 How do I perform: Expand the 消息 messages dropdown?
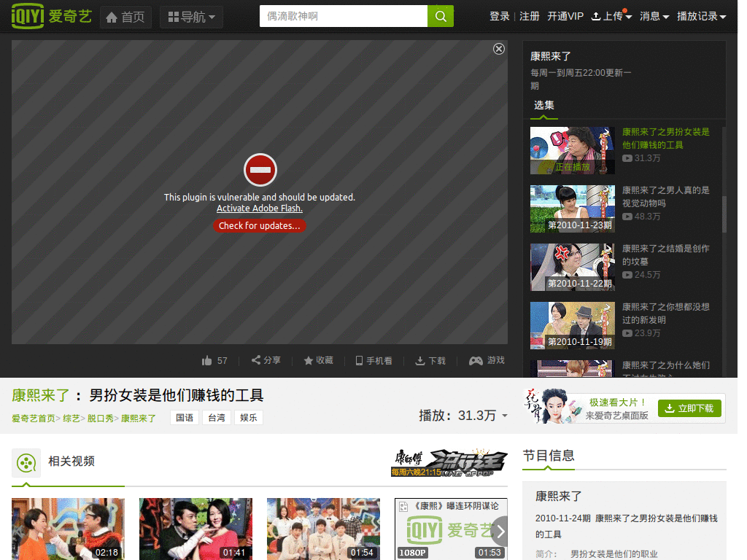point(654,16)
